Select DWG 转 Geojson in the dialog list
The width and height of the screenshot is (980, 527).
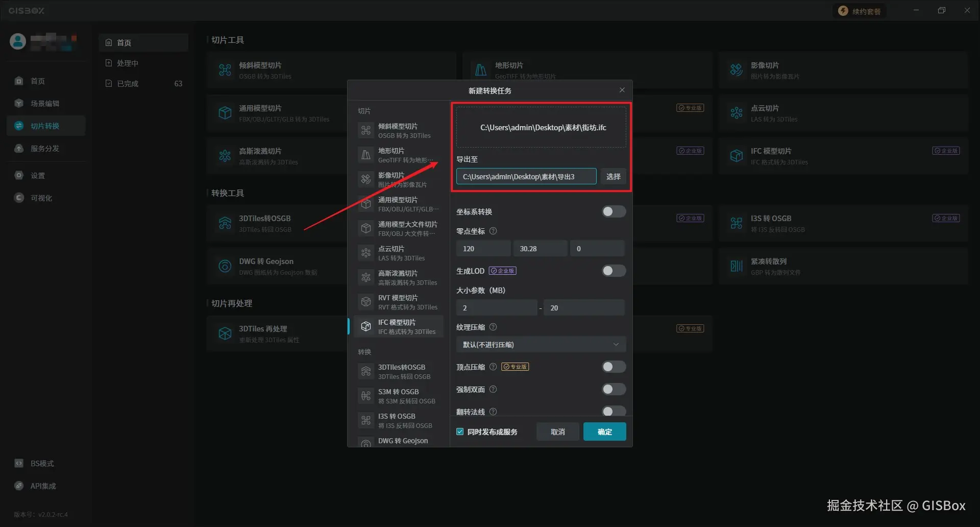399,442
